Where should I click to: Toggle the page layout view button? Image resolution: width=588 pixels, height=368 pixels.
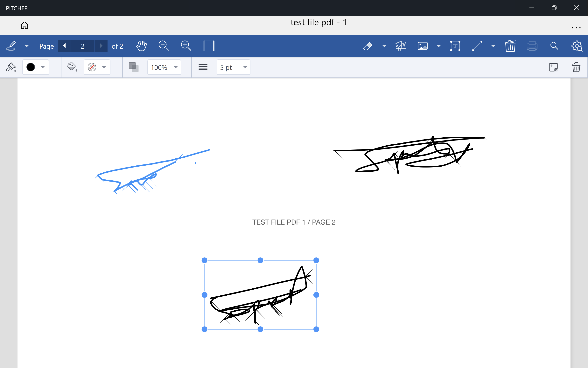[x=208, y=46]
